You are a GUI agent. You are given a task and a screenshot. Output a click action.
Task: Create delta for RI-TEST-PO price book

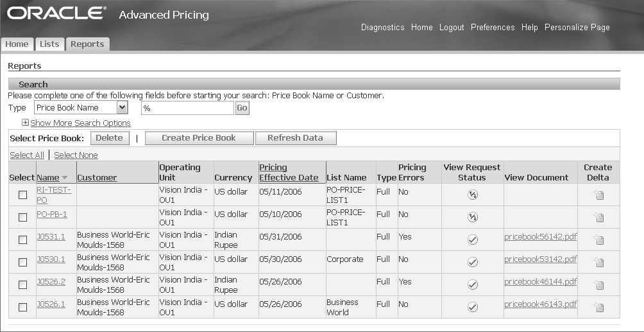598,195
